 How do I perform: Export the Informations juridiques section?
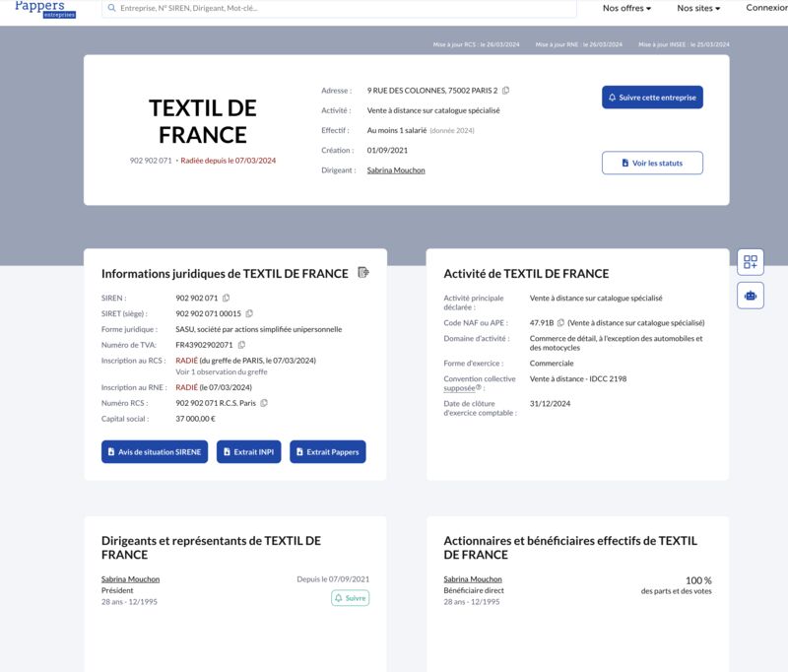pos(363,272)
